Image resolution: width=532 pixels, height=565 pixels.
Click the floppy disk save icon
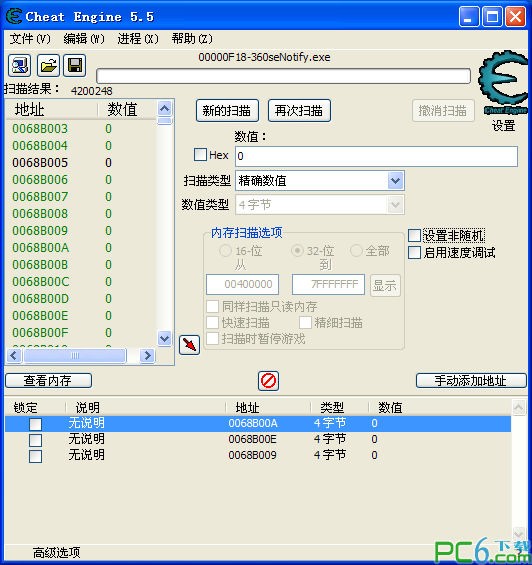(75, 66)
